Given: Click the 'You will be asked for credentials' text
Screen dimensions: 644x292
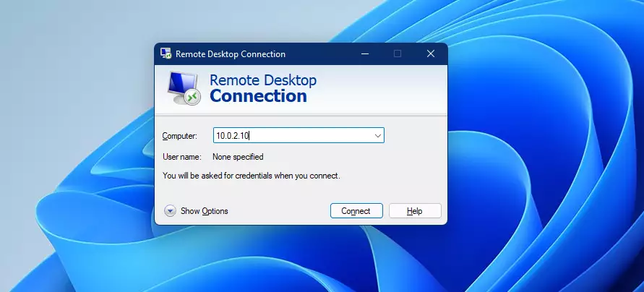Looking at the screenshot, I should 252,176.
